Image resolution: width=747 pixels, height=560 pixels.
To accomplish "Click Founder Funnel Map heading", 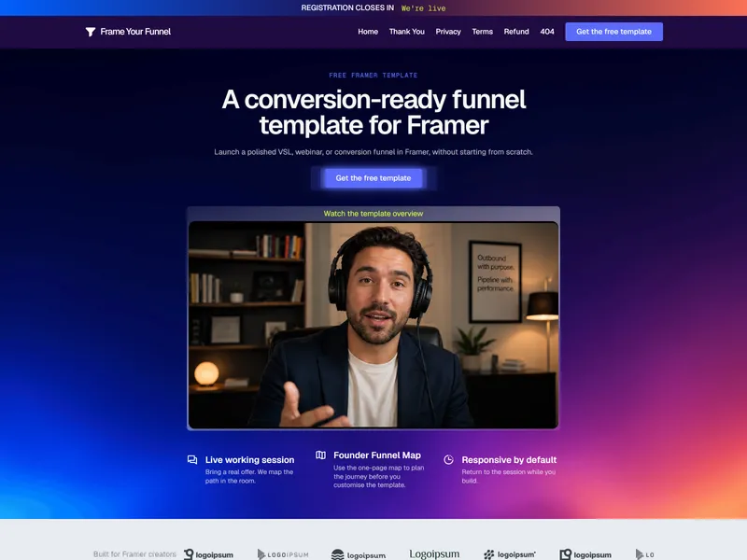I will pyautogui.click(x=377, y=455).
